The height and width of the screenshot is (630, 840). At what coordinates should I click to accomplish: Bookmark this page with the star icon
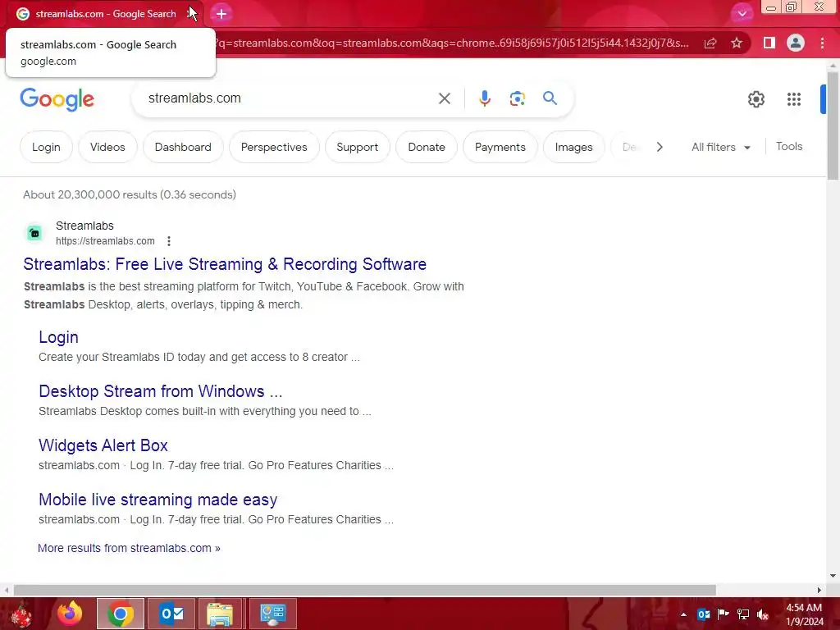coord(737,43)
